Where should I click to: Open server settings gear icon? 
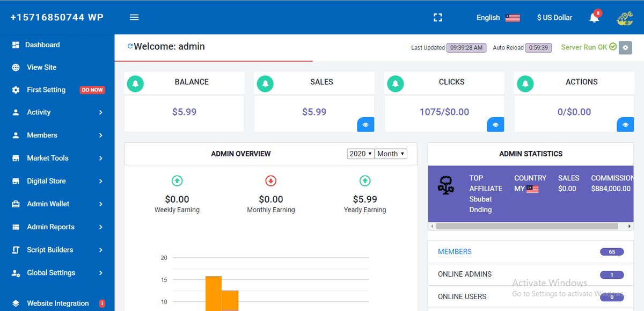click(625, 48)
